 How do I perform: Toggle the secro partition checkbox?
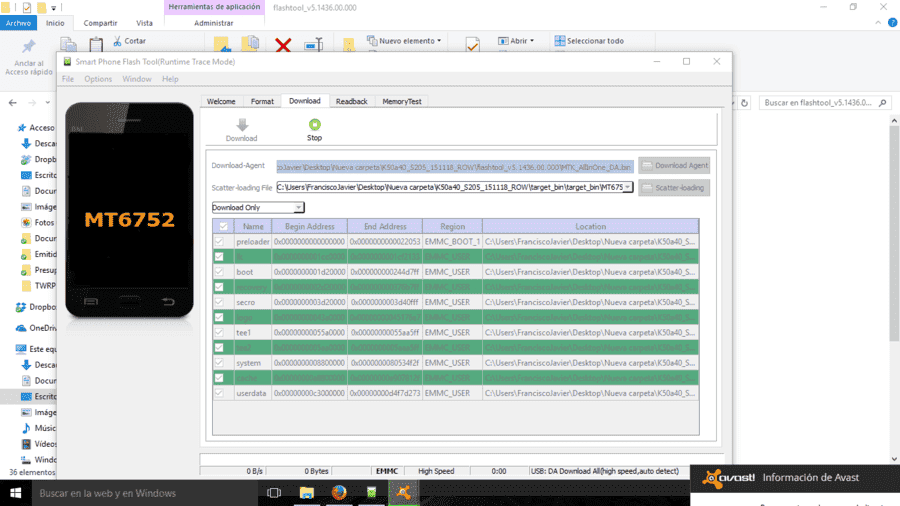pyautogui.click(x=219, y=302)
